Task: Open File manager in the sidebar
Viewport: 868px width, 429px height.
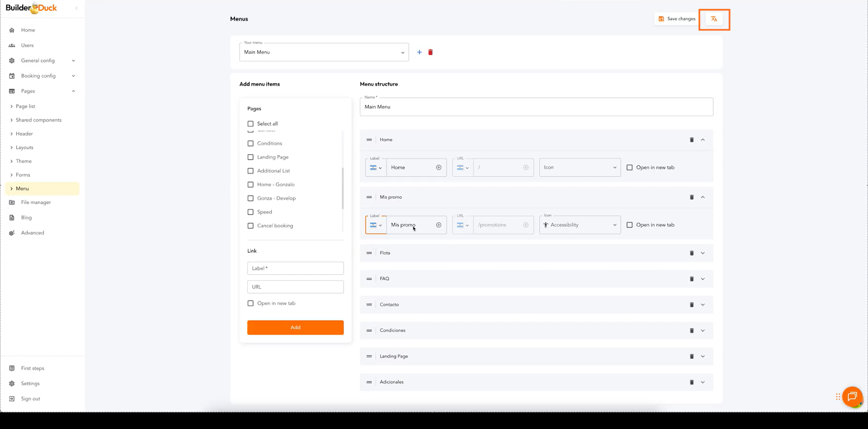Action: pyautogui.click(x=36, y=202)
